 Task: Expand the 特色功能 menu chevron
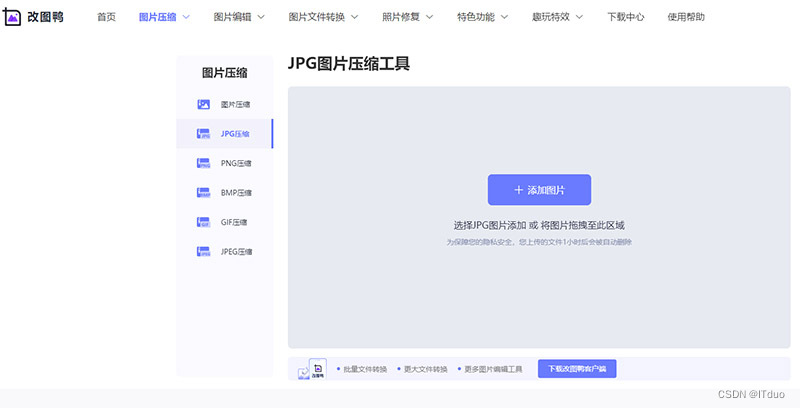tap(505, 17)
